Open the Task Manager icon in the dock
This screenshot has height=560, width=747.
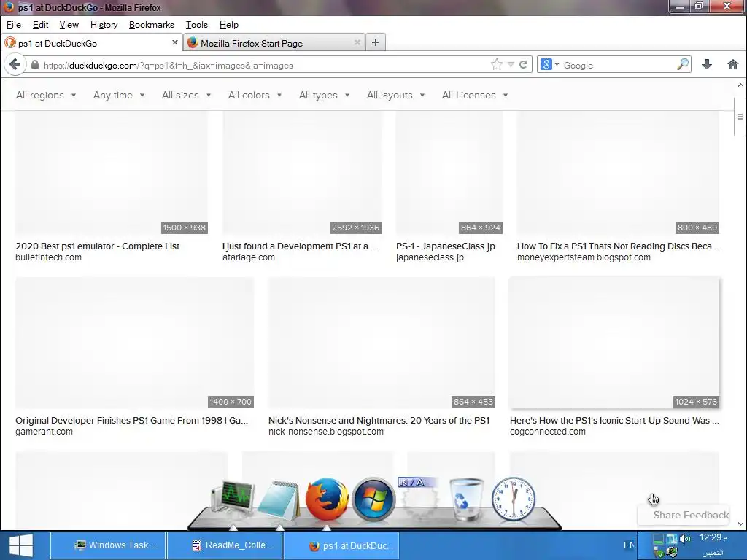click(x=233, y=499)
